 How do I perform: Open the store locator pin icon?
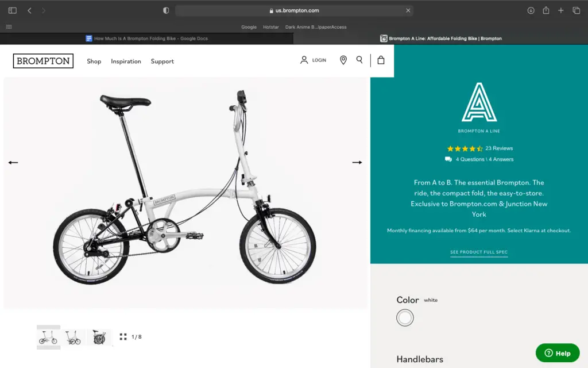[343, 60]
